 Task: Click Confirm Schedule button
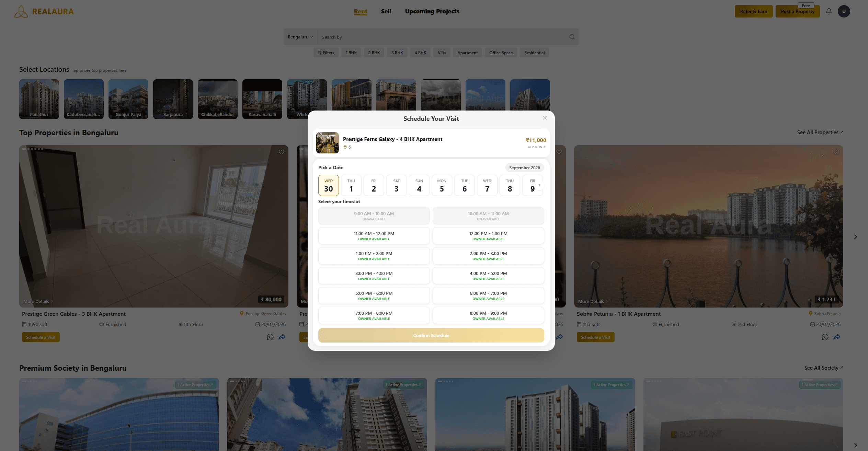431,335
